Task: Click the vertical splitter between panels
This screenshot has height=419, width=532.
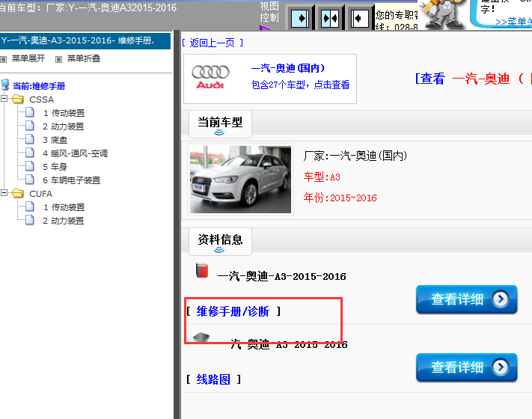Action: click(177, 224)
